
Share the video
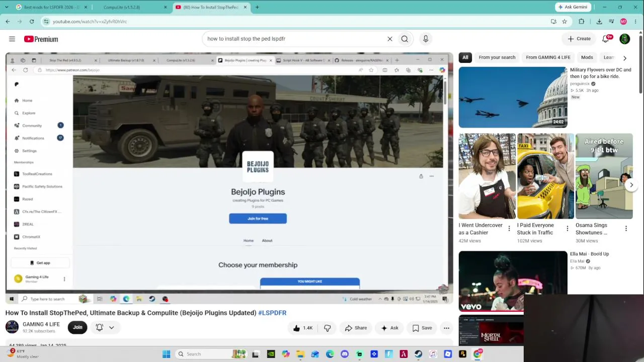coord(356,328)
